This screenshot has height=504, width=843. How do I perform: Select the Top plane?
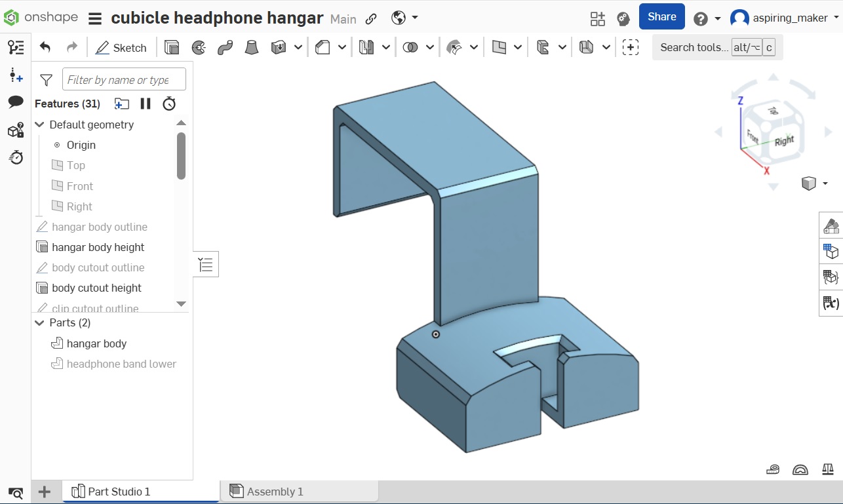point(76,165)
